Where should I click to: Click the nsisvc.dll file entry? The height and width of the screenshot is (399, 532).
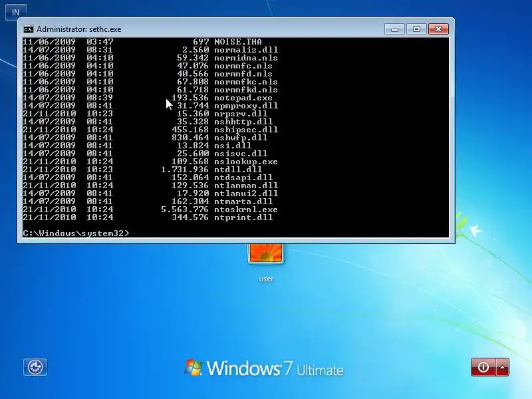point(241,154)
